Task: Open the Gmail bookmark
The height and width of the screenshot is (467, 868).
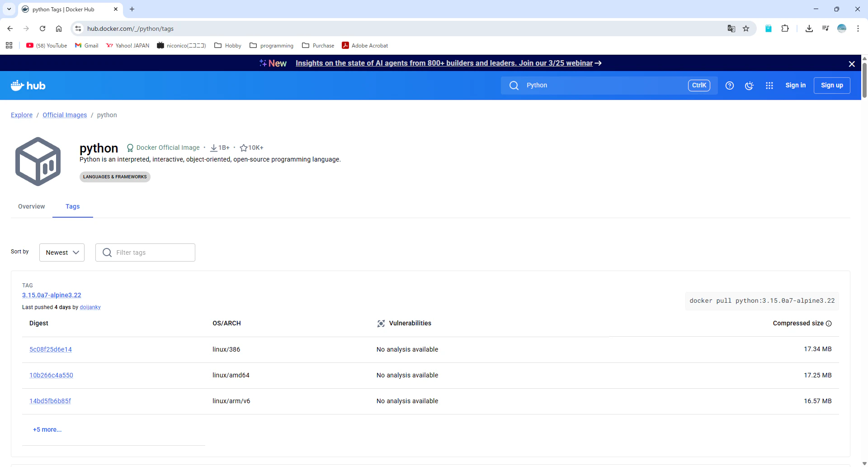Action: (86, 46)
